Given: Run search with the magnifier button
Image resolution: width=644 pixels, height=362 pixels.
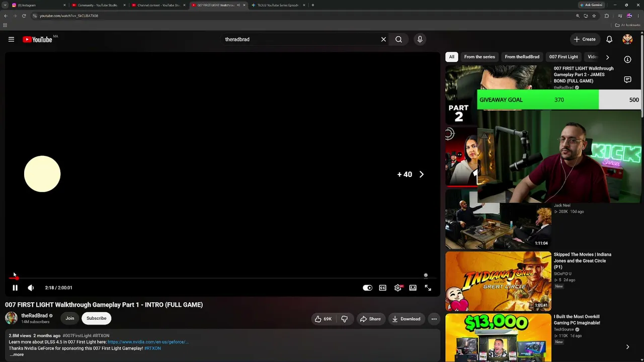Looking at the screenshot, I should 398,39.
